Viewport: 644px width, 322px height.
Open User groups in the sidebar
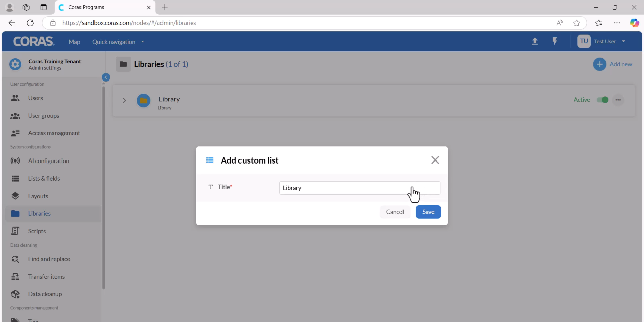point(53,116)
